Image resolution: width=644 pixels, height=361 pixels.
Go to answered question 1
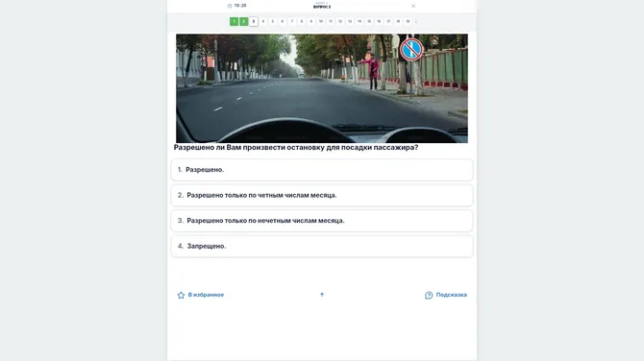pos(235,21)
